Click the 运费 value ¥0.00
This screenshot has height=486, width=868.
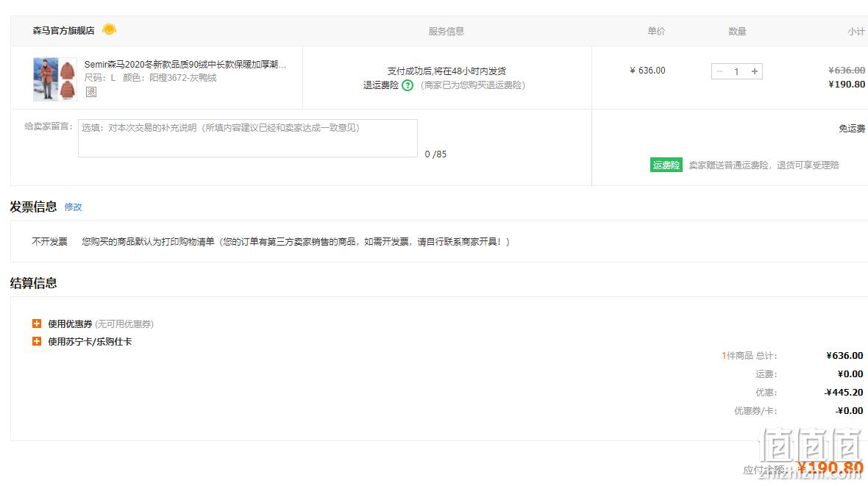850,374
